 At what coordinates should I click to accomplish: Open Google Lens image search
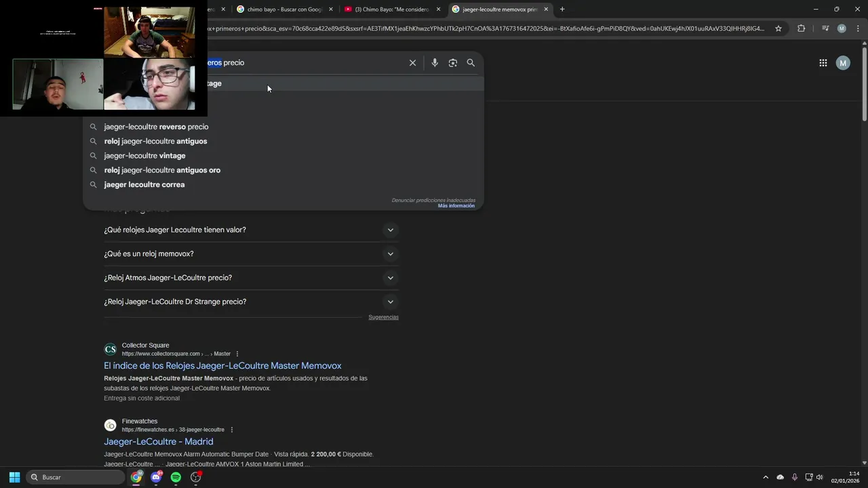pos(453,62)
